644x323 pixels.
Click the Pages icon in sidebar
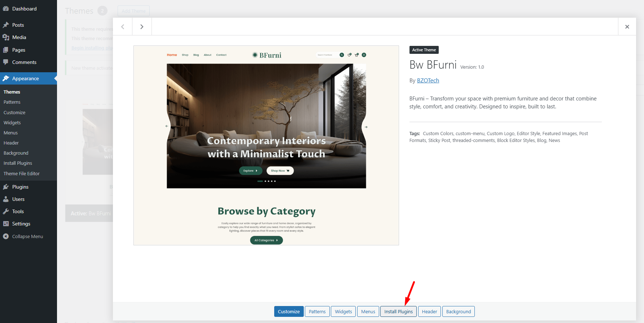pos(6,50)
